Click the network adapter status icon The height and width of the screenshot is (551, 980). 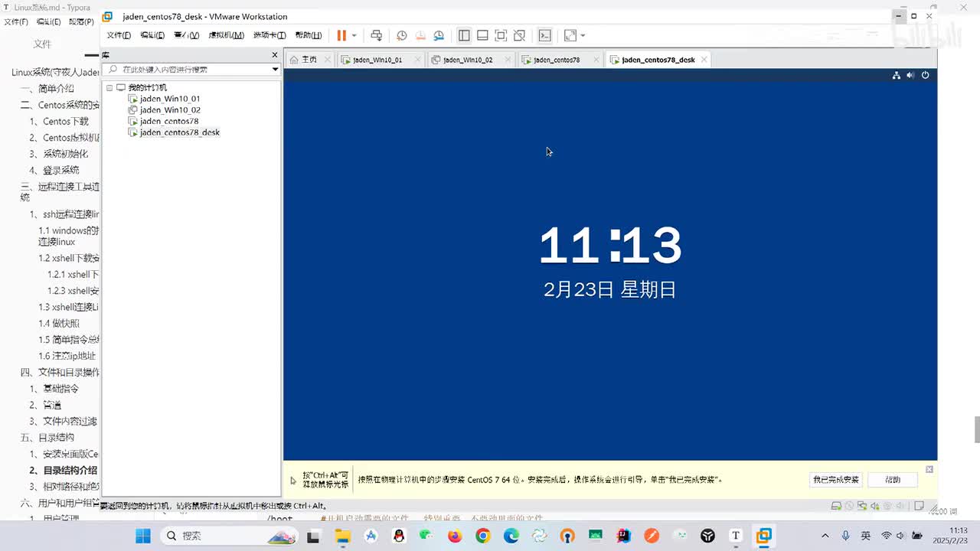click(x=862, y=506)
